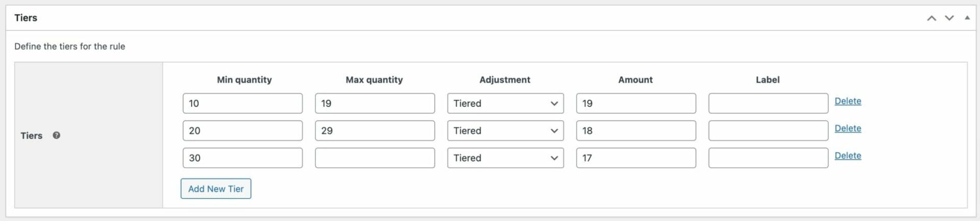
Task: Click the empty Max quantity field
Action: (375, 158)
